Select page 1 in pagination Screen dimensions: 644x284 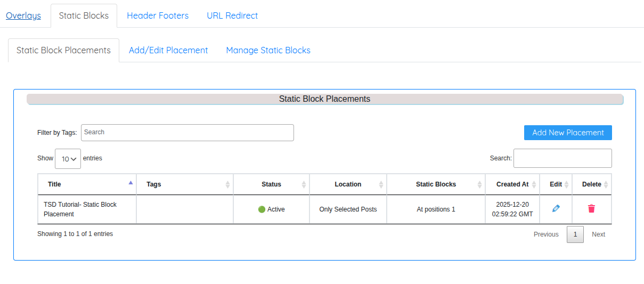point(575,234)
